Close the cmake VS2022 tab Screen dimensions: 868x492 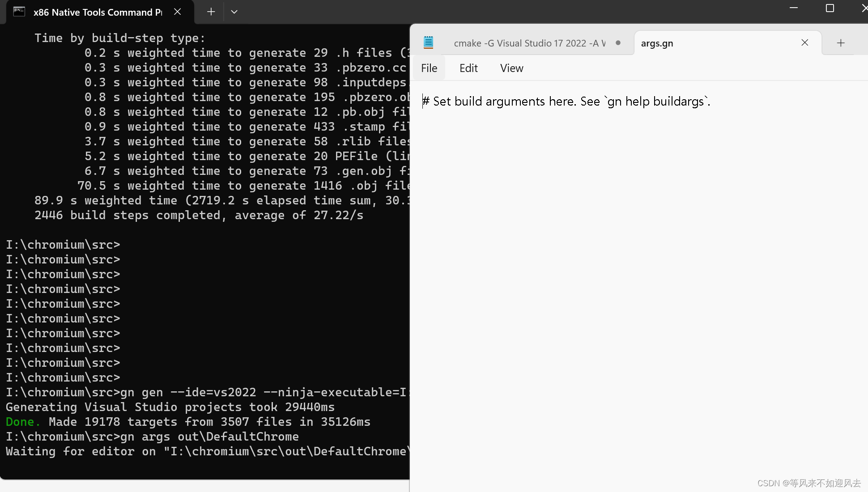tap(620, 42)
